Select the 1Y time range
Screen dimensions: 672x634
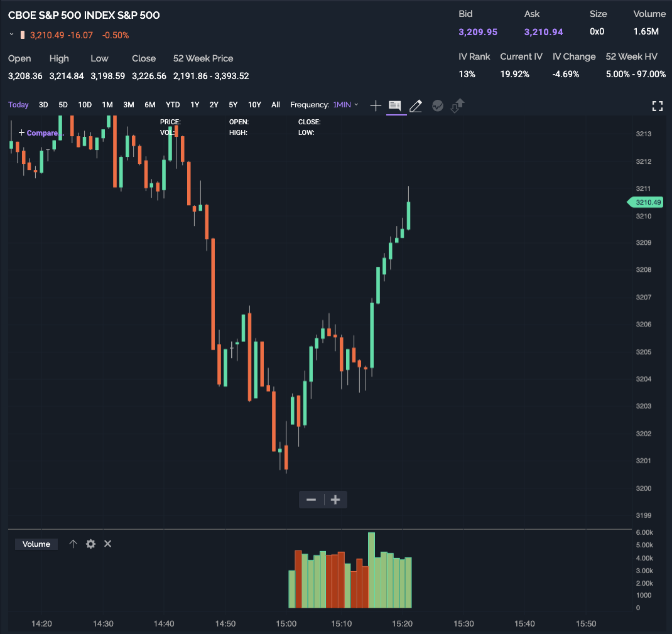pos(195,105)
